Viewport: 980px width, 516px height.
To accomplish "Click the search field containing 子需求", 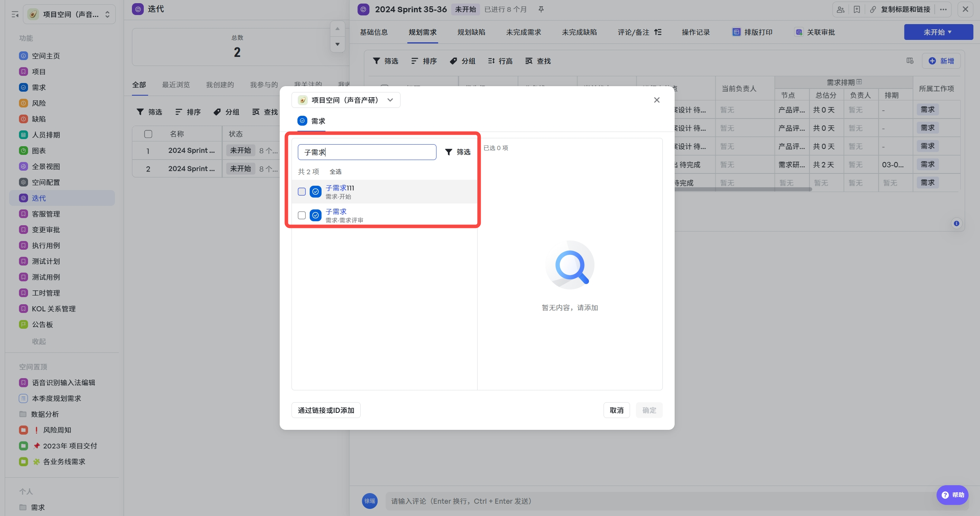I will [367, 152].
